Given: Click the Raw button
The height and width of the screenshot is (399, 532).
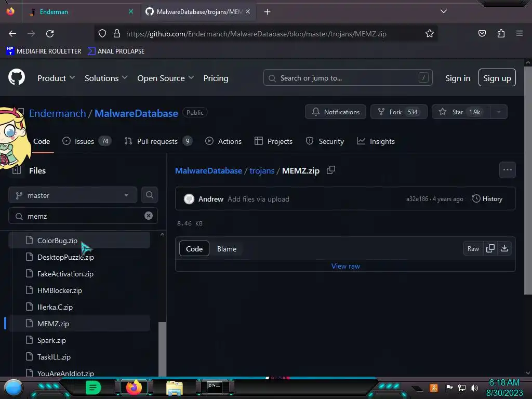Looking at the screenshot, I should coord(473,249).
